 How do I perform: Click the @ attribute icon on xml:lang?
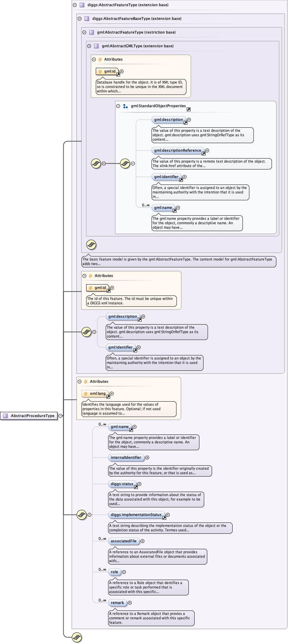pos(86,394)
